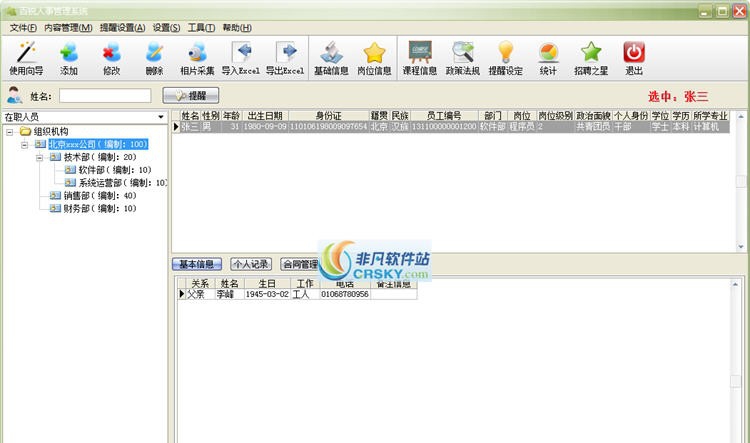Select the 张三 employee row

451,127
